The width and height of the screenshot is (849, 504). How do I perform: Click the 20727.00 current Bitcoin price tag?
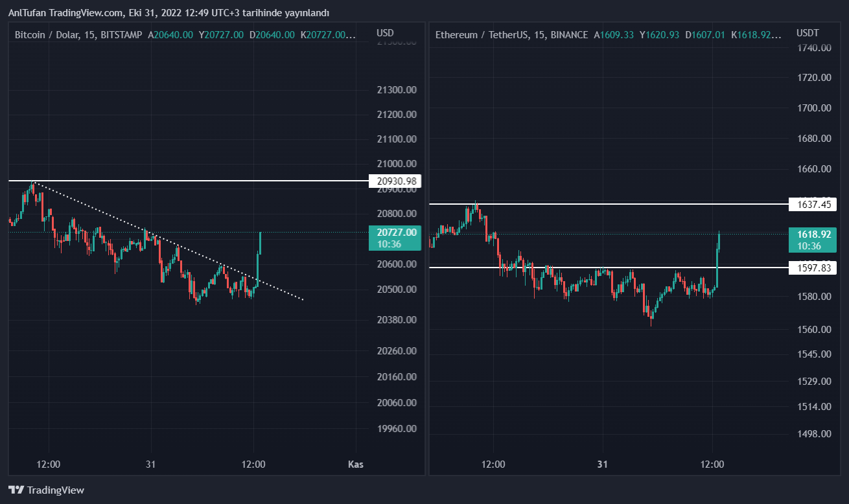click(394, 238)
